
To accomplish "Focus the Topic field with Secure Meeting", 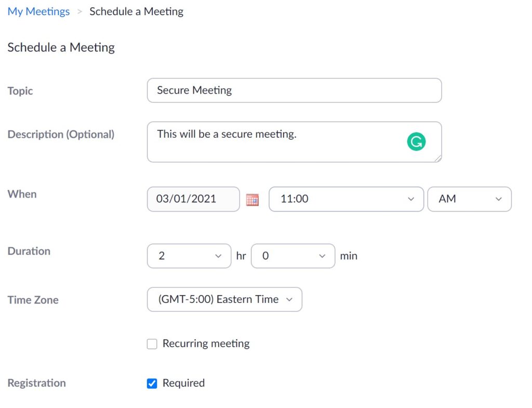I will coord(294,90).
